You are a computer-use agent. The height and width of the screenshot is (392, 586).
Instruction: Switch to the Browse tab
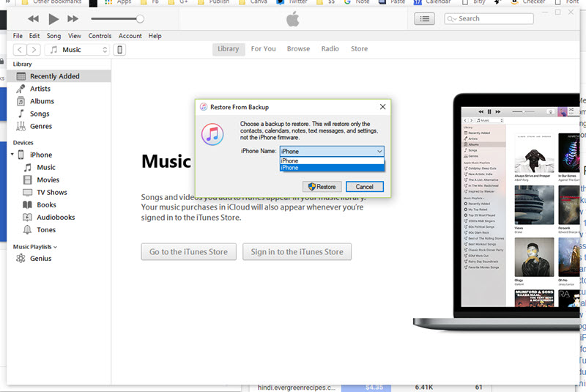(x=298, y=49)
